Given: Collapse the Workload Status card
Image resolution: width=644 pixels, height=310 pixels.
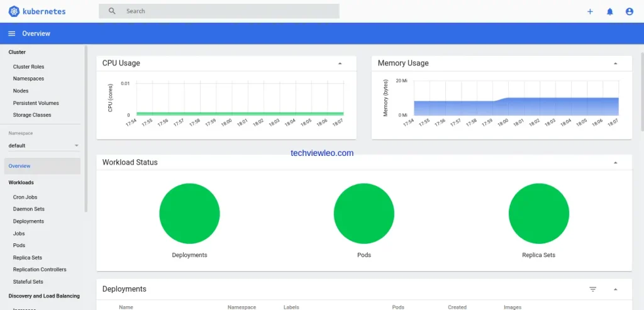Looking at the screenshot, I should [x=615, y=163].
